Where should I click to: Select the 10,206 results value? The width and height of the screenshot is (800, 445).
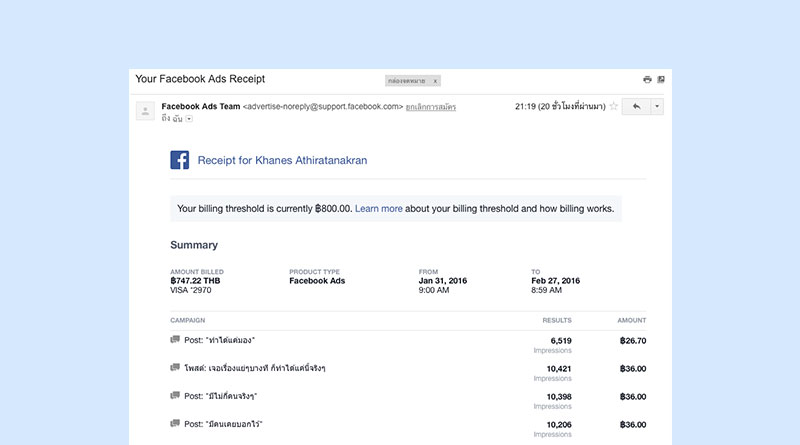pos(559,425)
